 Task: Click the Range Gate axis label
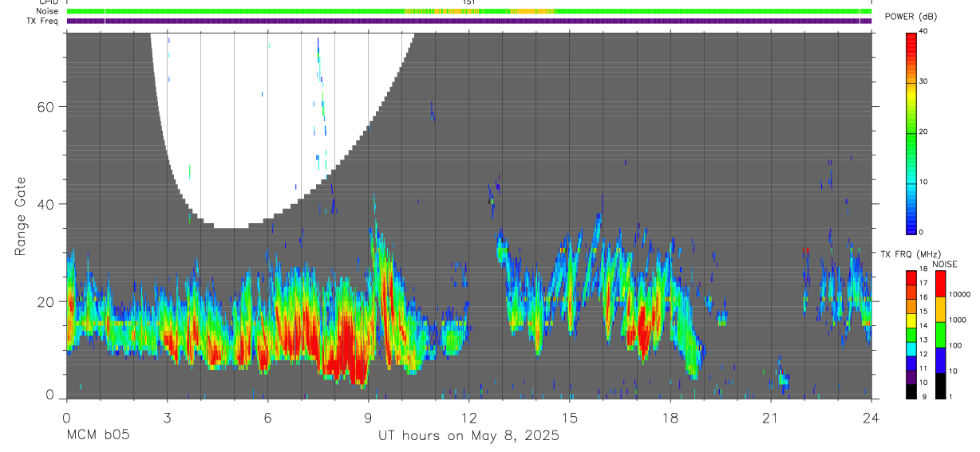(x=21, y=217)
